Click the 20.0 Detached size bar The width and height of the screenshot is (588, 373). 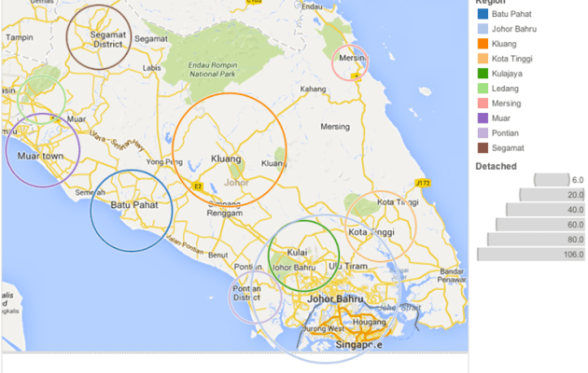pos(552,195)
